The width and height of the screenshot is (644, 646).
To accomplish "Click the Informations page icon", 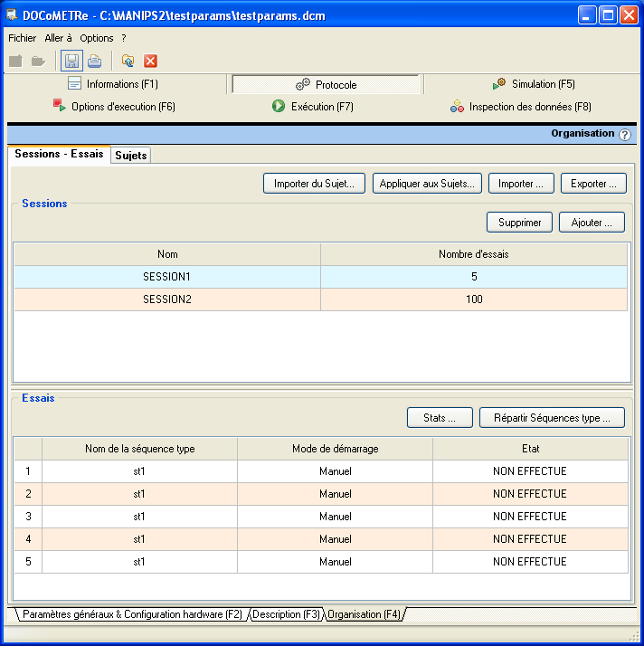I will click(x=74, y=83).
